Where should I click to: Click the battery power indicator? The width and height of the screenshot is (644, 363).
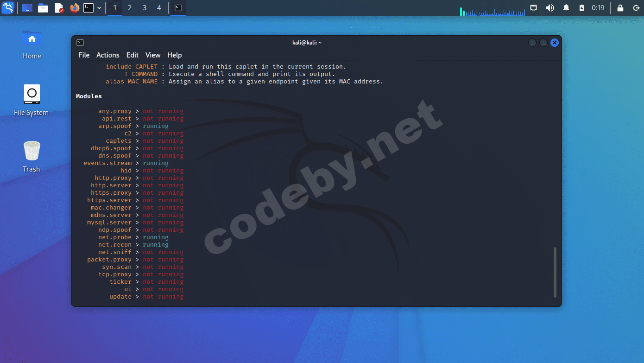(582, 8)
